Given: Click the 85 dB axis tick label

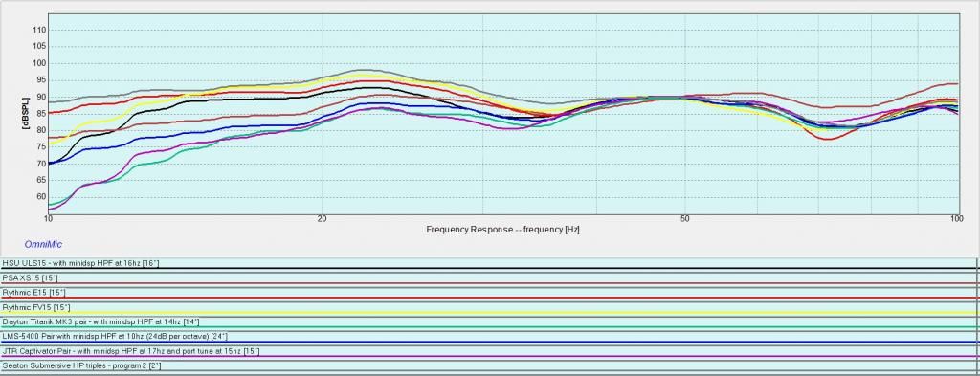Looking at the screenshot, I should (x=40, y=114).
